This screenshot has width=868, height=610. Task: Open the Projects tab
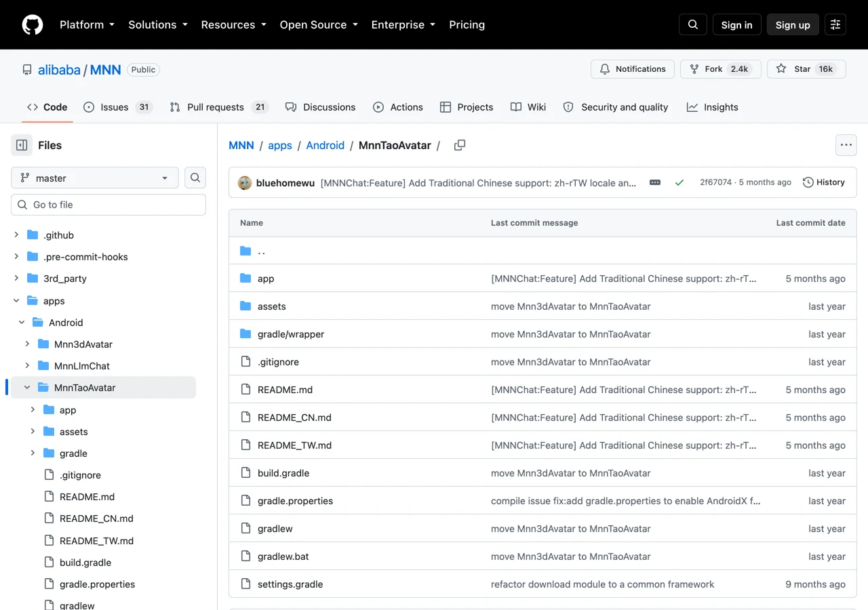(x=467, y=107)
